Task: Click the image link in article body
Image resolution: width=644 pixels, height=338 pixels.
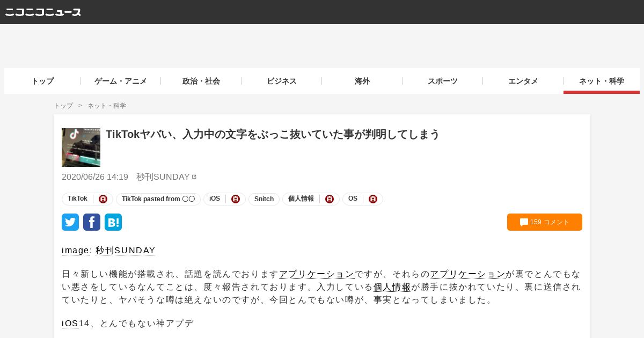Action: tap(75, 251)
